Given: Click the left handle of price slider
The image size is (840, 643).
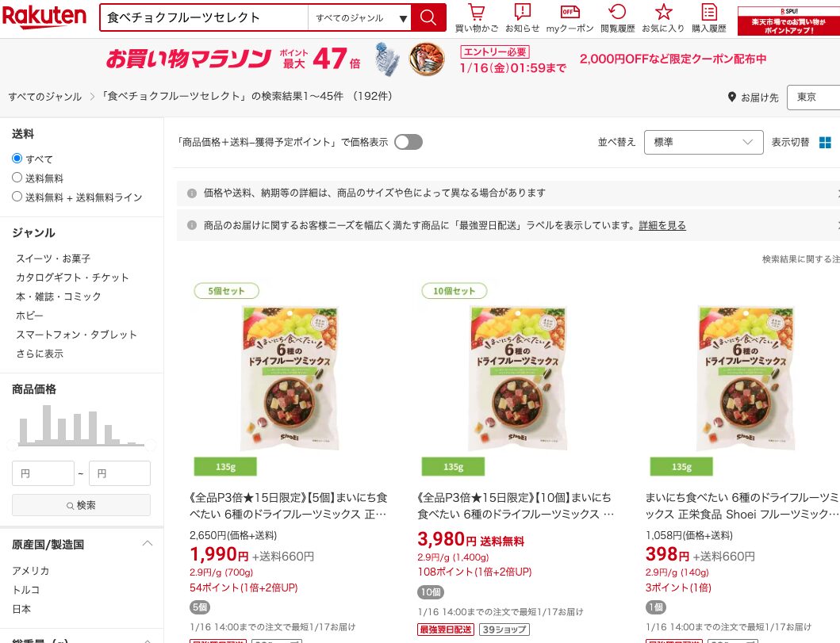Looking at the screenshot, I should click(x=12, y=445).
